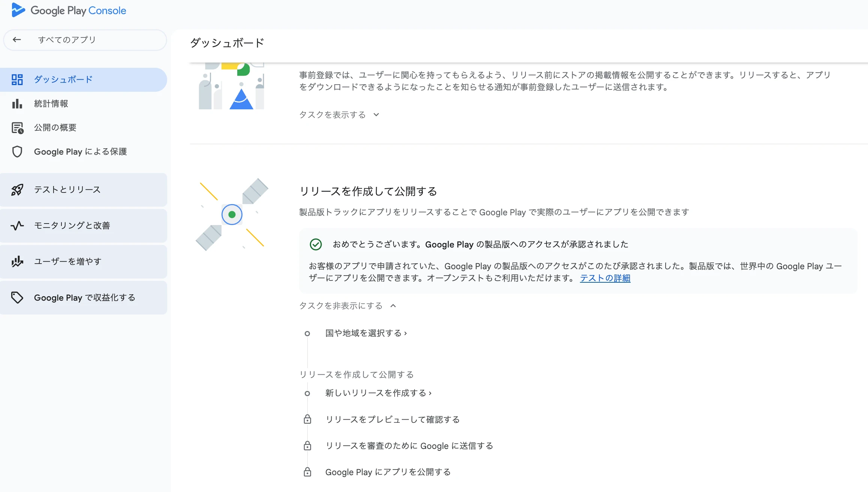The image size is (868, 492).
Task: Click the shield icon for Google Play による保護
Action: click(x=17, y=152)
